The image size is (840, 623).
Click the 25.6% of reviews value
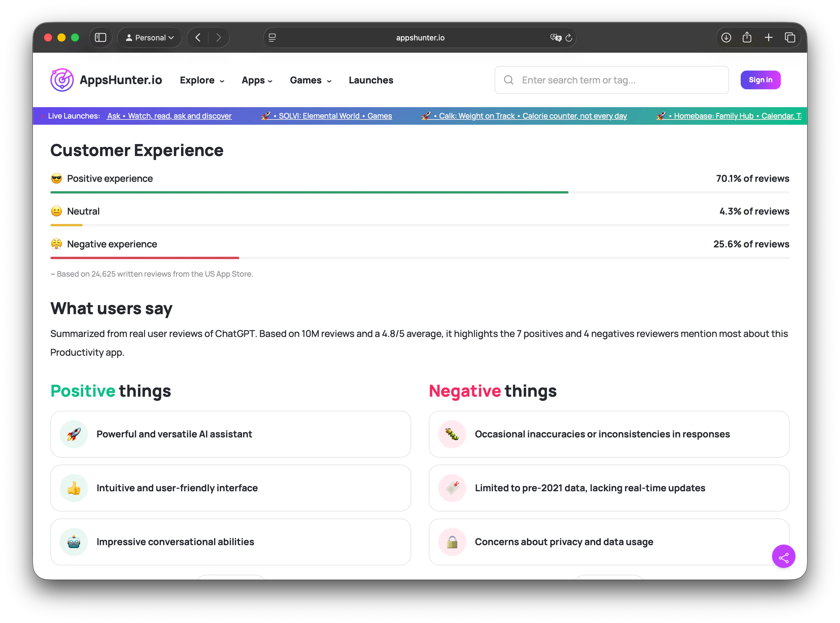[751, 244]
